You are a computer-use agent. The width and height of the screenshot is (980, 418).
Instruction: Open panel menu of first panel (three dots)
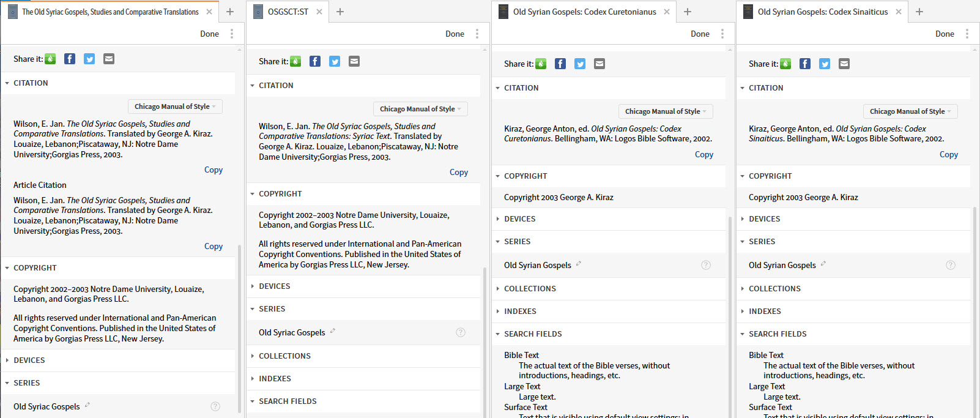[232, 34]
